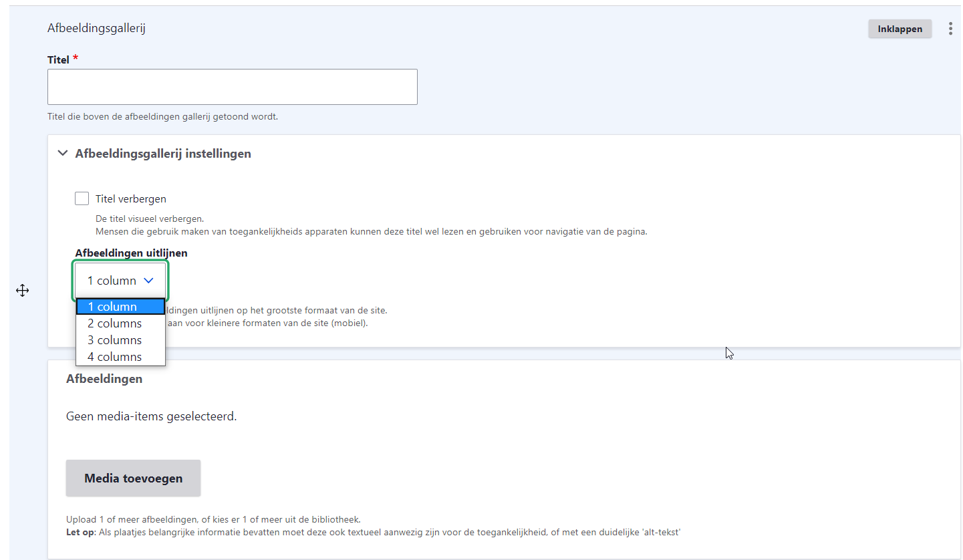
Task: Click the Afbeeldingen uitlijnen label
Action: point(131,253)
